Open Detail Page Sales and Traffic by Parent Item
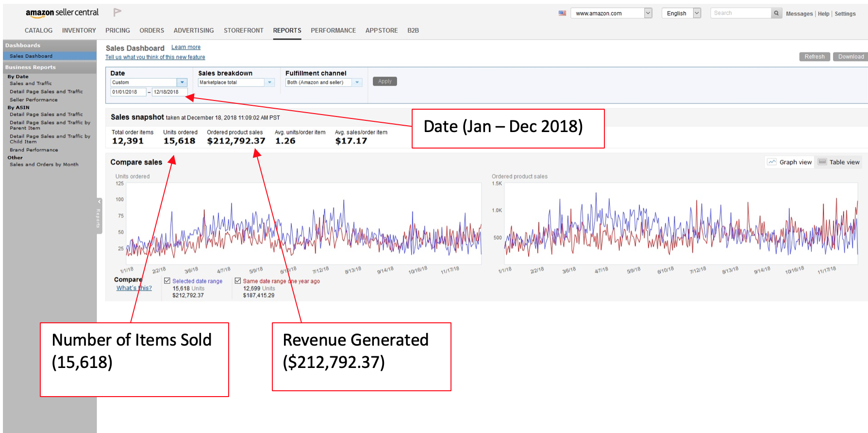This screenshot has height=433, width=868. (50, 125)
